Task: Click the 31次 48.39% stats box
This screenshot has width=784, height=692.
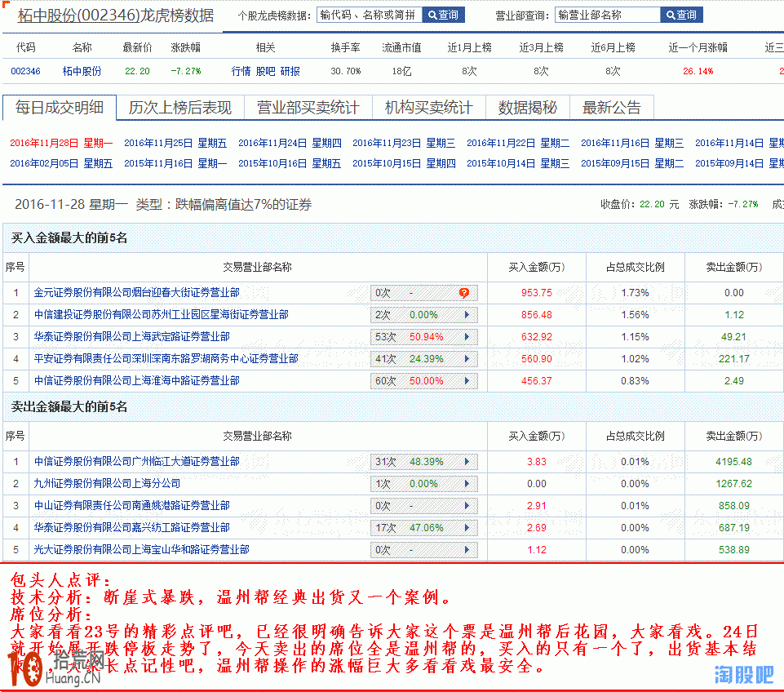Action: 424,462
